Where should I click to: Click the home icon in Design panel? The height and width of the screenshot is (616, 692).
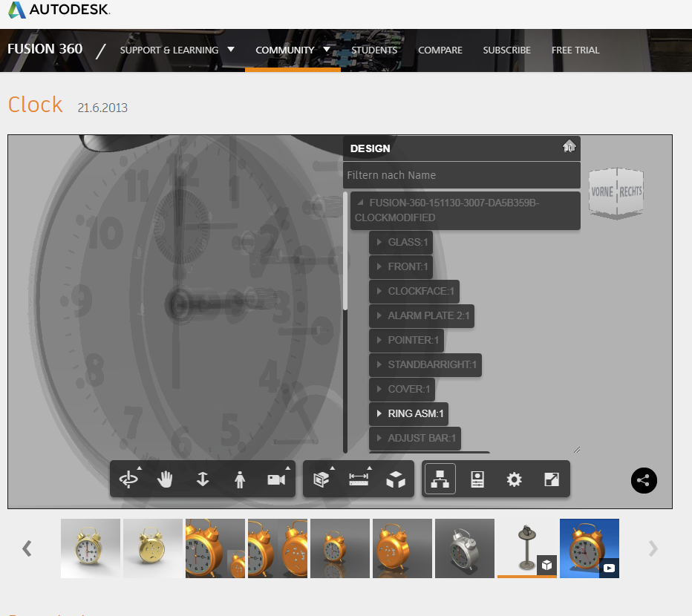pyautogui.click(x=569, y=146)
